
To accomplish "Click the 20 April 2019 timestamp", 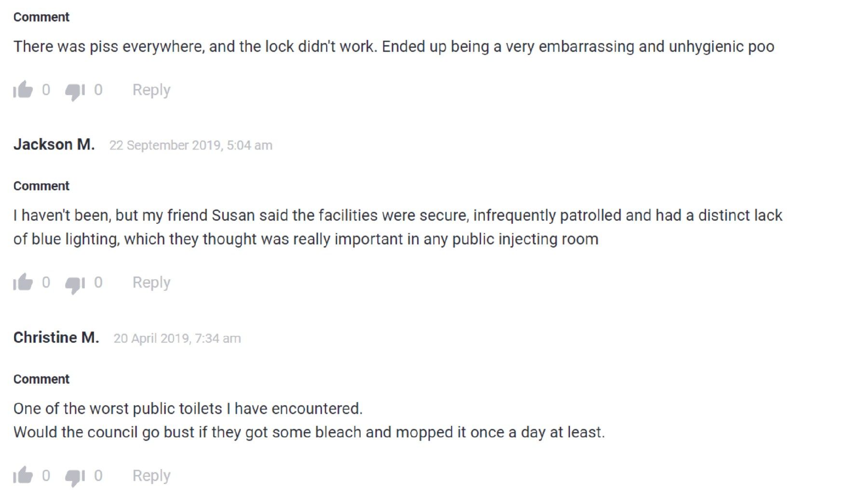I will click(x=177, y=338).
